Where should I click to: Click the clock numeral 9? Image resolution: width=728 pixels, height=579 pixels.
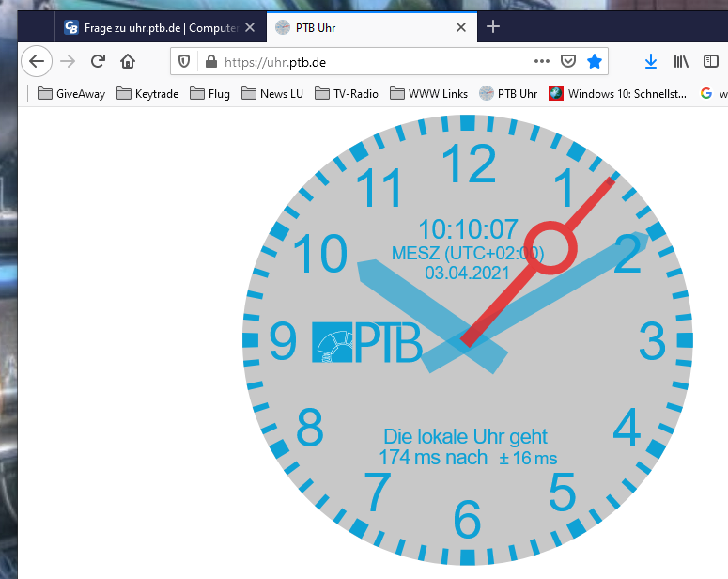pyautogui.click(x=283, y=341)
